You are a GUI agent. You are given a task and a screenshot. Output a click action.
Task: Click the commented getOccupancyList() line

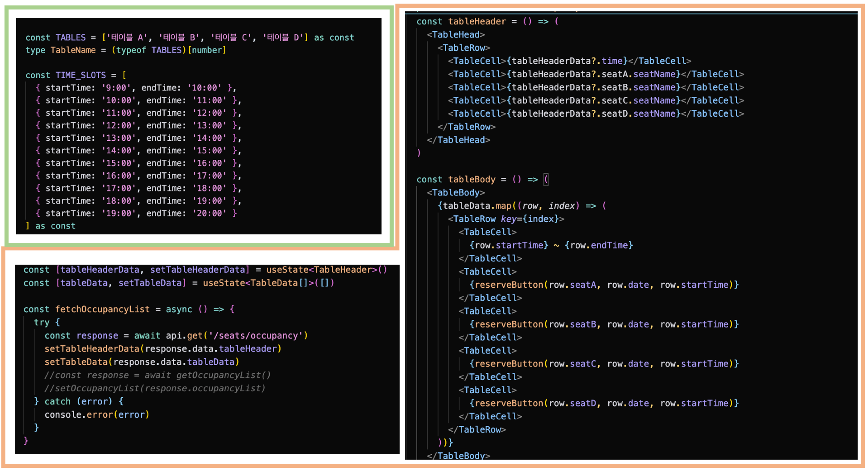point(158,375)
